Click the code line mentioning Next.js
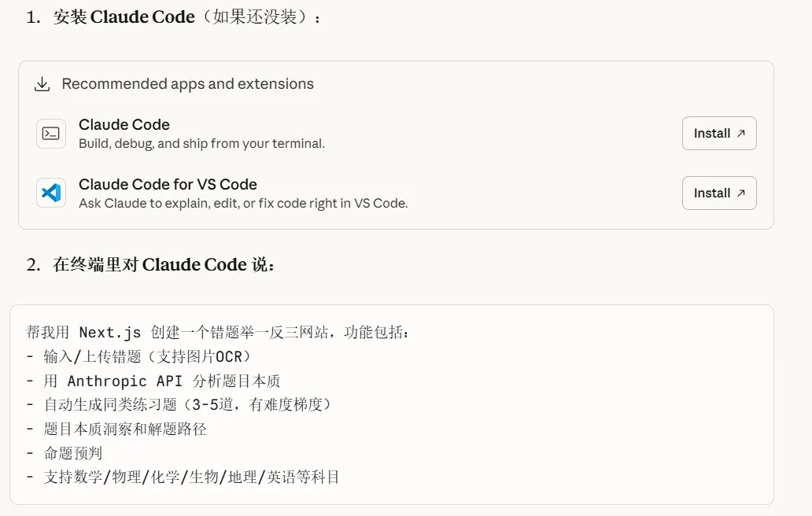 (218, 333)
